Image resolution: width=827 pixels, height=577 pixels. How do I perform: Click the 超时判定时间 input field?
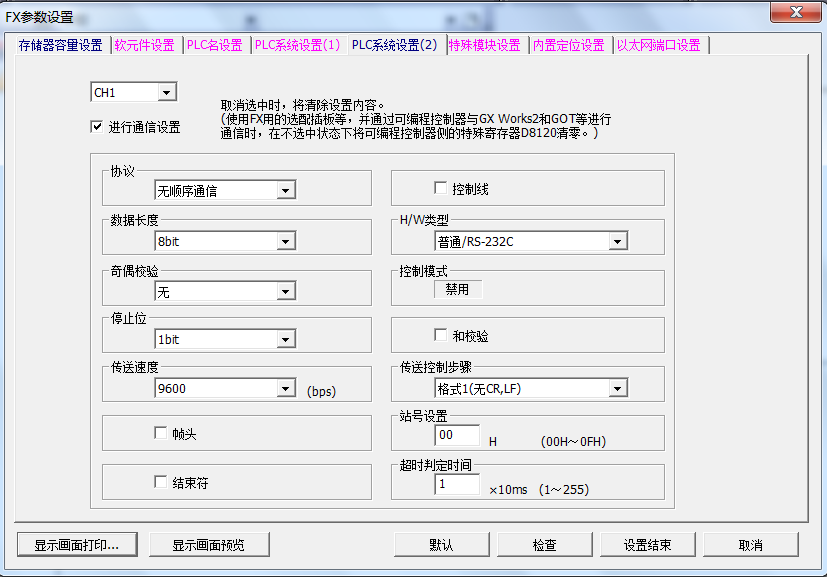(457, 485)
